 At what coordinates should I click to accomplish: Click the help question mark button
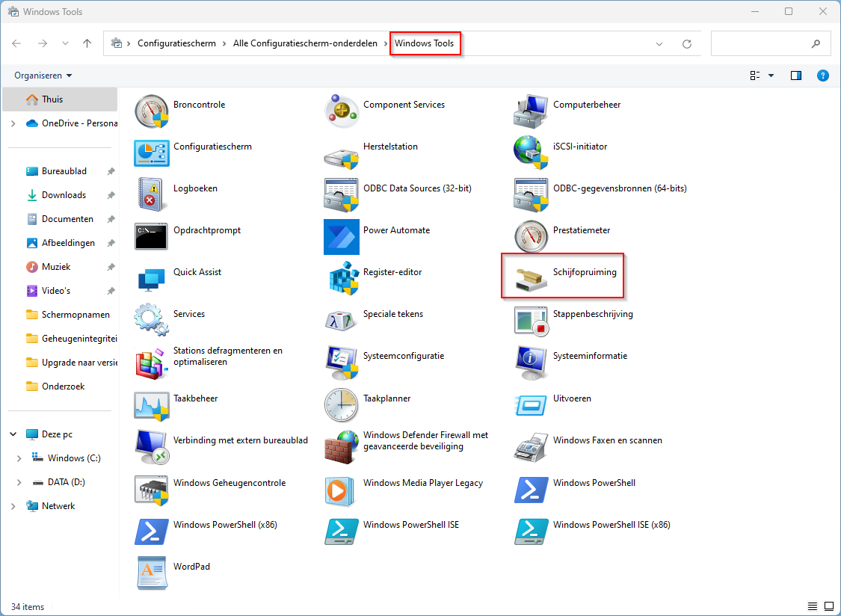823,75
